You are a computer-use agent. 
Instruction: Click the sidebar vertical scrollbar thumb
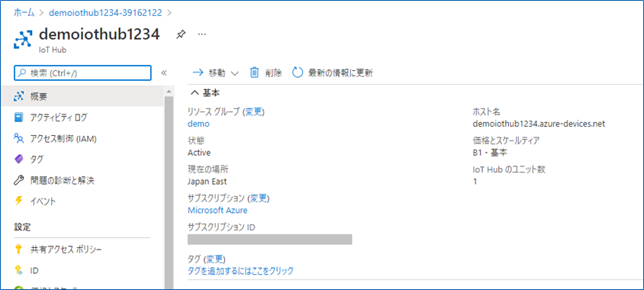[169, 193]
